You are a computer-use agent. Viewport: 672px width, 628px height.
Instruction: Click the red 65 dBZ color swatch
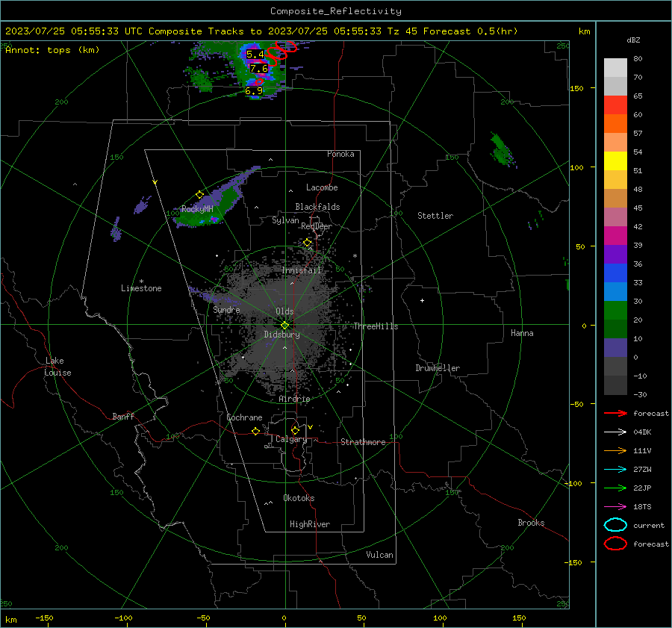click(x=615, y=105)
